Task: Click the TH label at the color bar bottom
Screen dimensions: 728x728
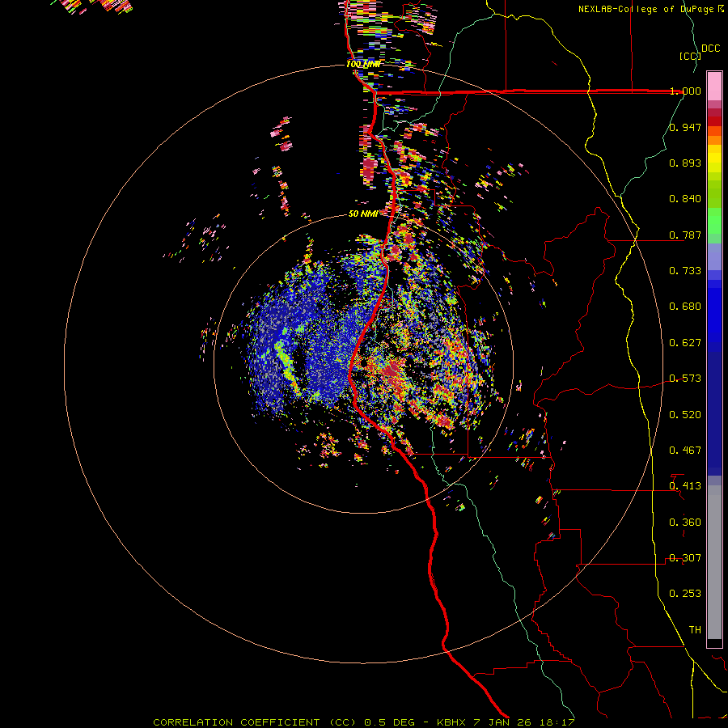Action: (695, 630)
